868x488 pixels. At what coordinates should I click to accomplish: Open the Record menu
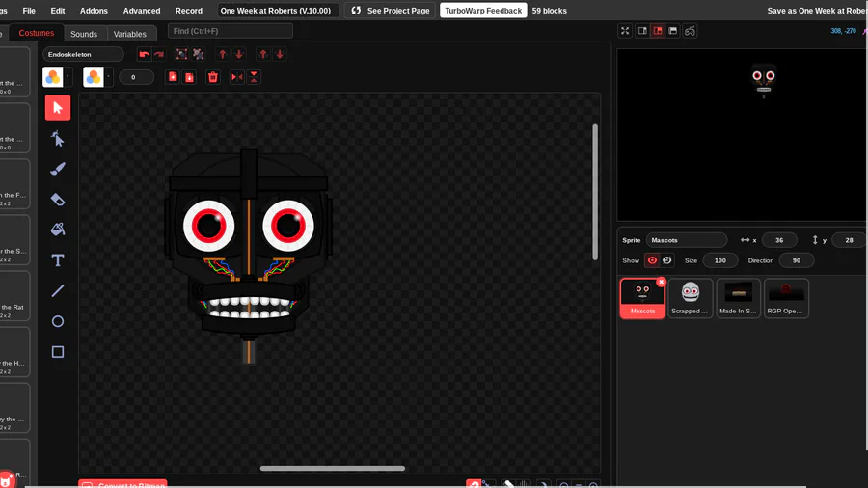pyautogui.click(x=189, y=11)
